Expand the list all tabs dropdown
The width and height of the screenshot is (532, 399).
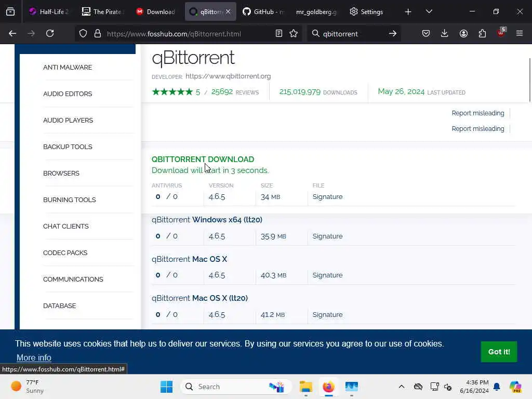429,12
